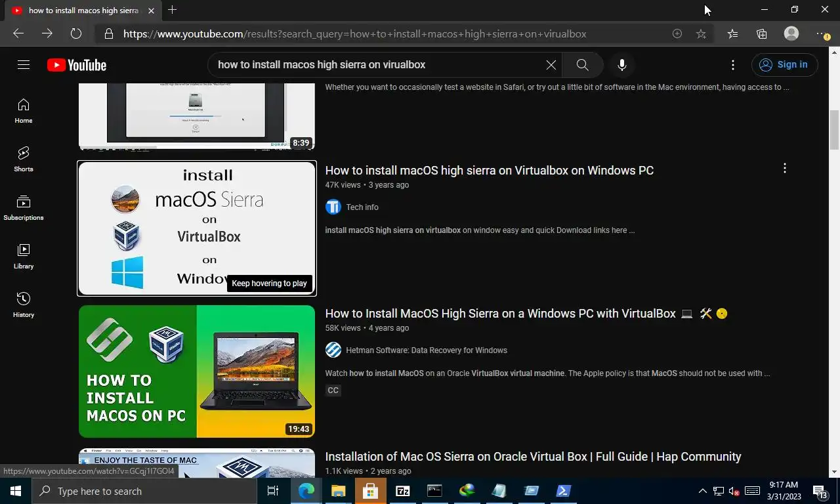Open 'Installation of Mac OS Sierra on Oracle Virtual Box' title
This screenshot has width=840, height=504.
[534, 457]
